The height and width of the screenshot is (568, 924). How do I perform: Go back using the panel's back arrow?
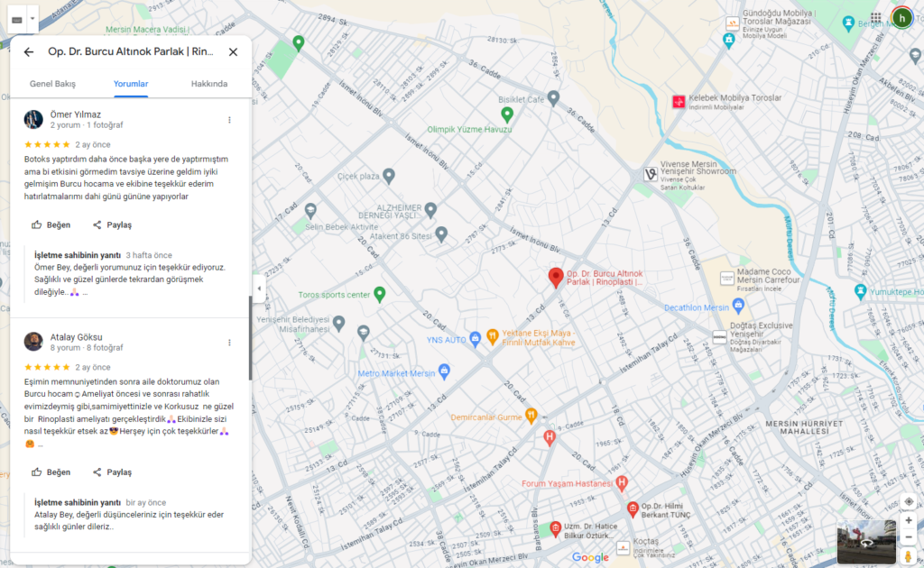[29, 51]
